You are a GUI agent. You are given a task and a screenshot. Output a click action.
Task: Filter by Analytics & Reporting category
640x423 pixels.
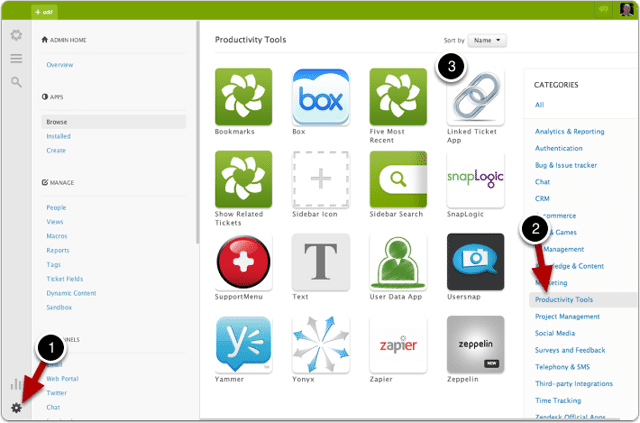[570, 131]
